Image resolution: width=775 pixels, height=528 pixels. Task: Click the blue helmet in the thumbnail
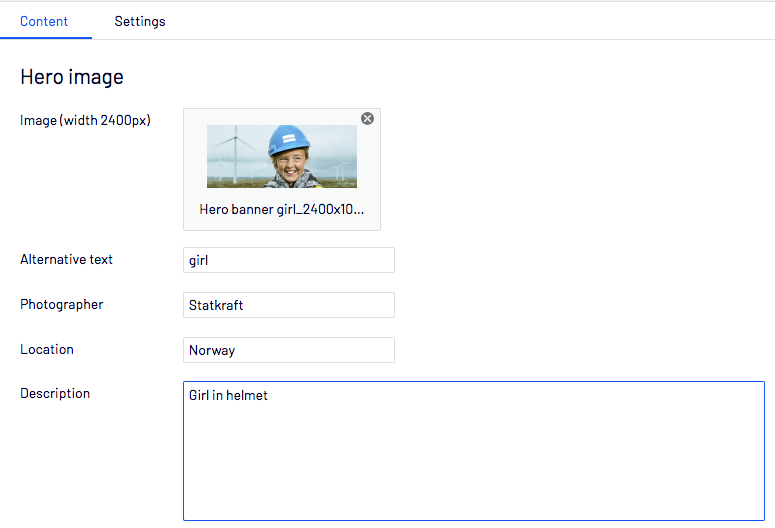click(x=290, y=140)
